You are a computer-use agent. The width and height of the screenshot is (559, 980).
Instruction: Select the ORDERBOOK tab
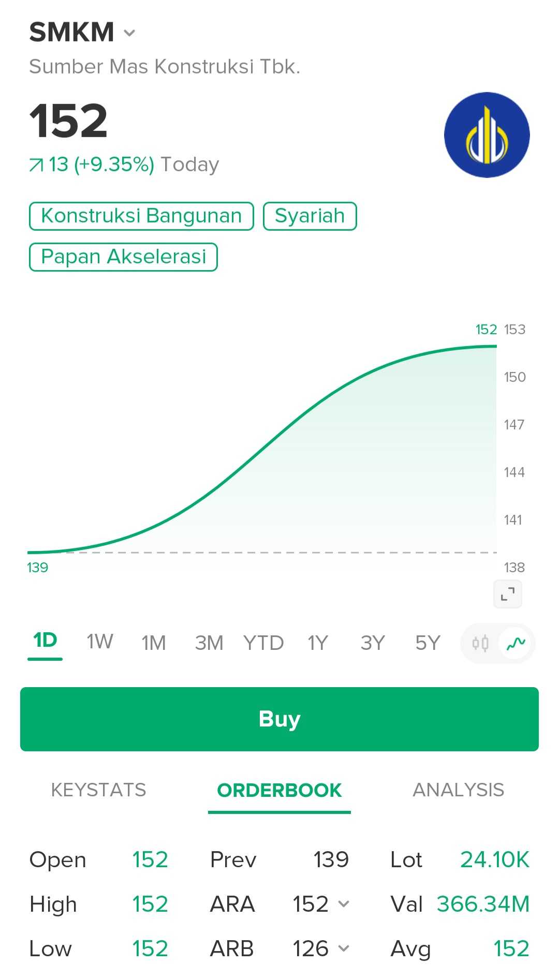tap(279, 790)
